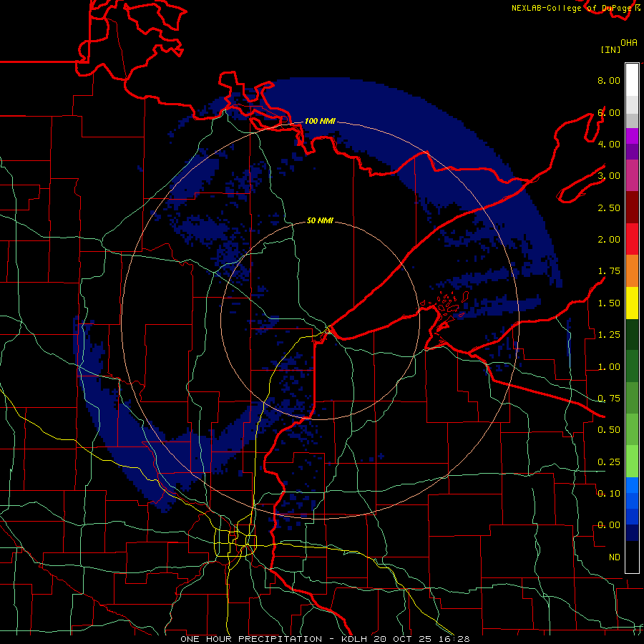Click the ND legend label
The image size is (644, 644).
[x=615, y=557]
